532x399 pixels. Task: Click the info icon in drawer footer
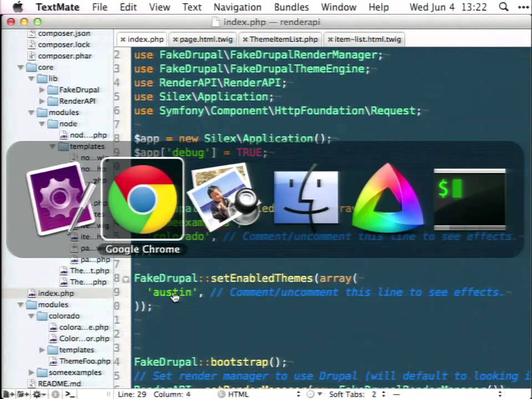(x=55, y=394)
